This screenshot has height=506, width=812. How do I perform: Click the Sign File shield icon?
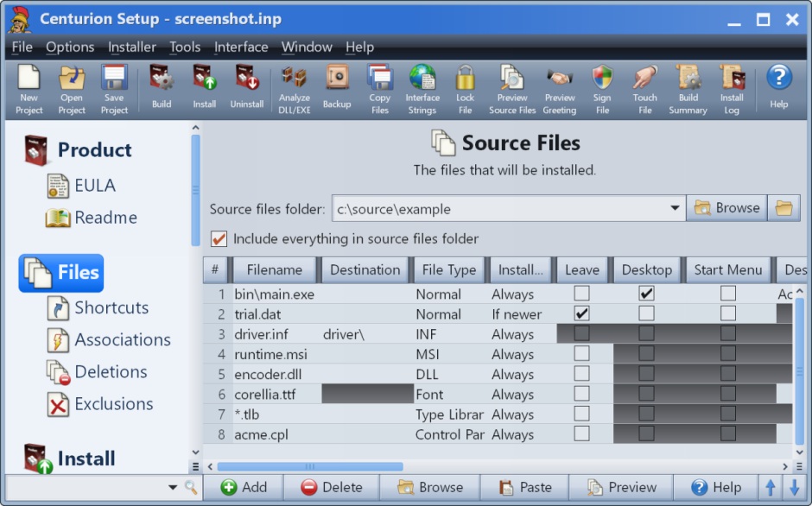click(x=602, y=79)
